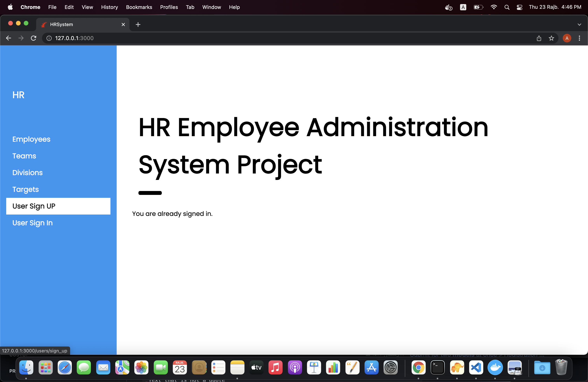Go to Employees page

(31, 139)
